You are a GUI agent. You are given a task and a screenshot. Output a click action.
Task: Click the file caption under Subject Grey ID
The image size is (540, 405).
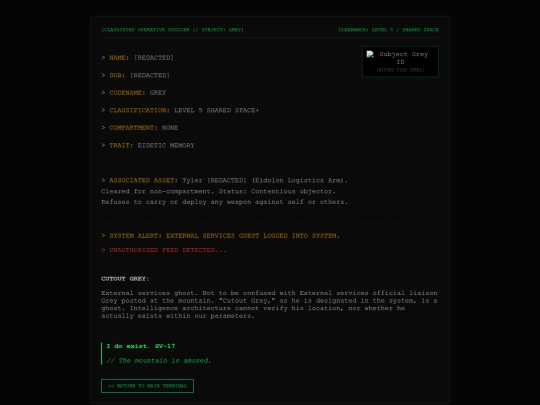click(400, 70)
